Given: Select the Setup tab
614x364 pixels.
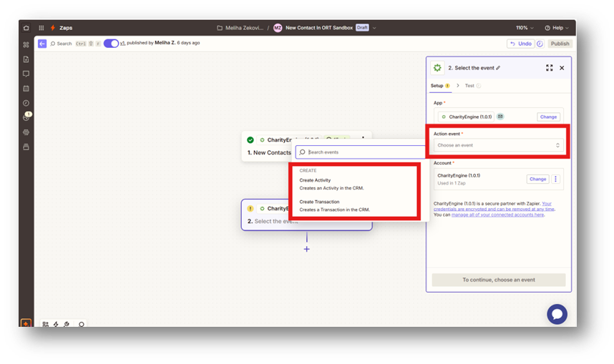Looking at the screenshot, I should (x=440, y=86).
